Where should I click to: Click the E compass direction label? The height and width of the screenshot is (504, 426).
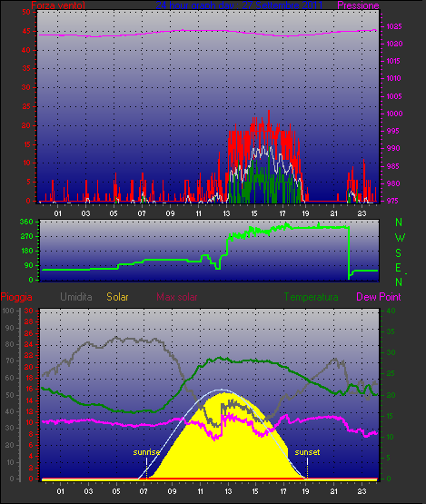[x=399, y=268]
